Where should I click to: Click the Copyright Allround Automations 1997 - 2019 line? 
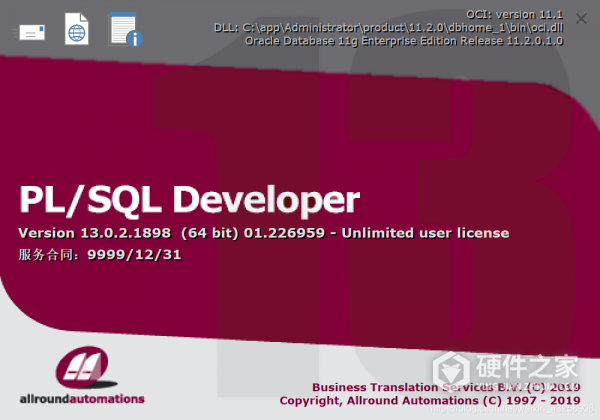[430, 400]
